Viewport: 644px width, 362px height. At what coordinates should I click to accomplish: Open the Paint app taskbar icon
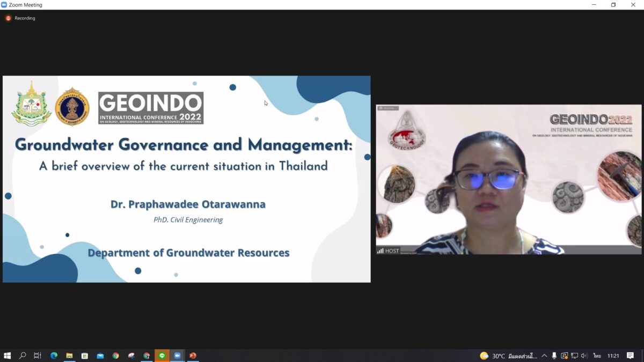point(131,356)
